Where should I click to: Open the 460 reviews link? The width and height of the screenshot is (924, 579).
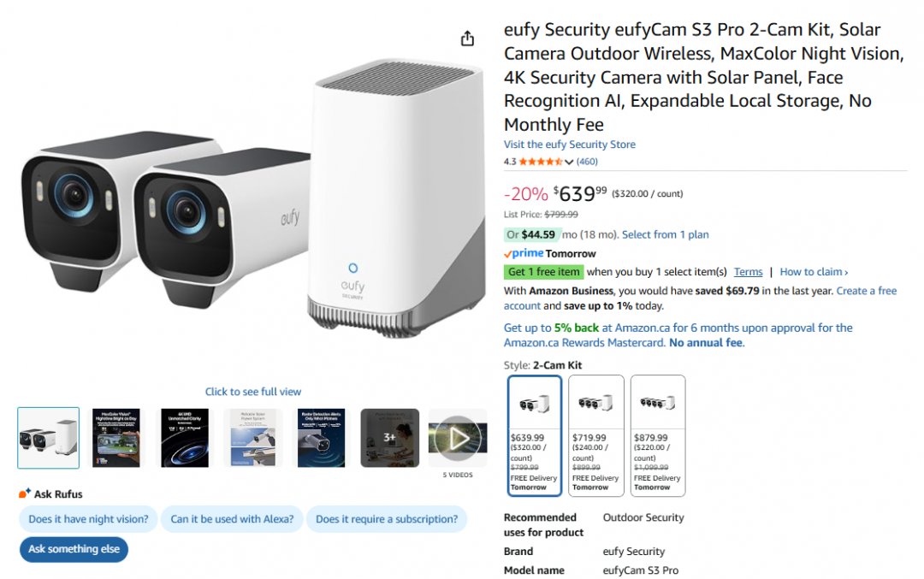tap(587, 162)
